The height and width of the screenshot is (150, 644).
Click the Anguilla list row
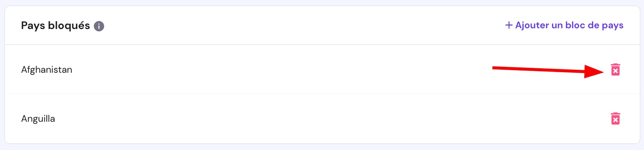tap(322, 119)
